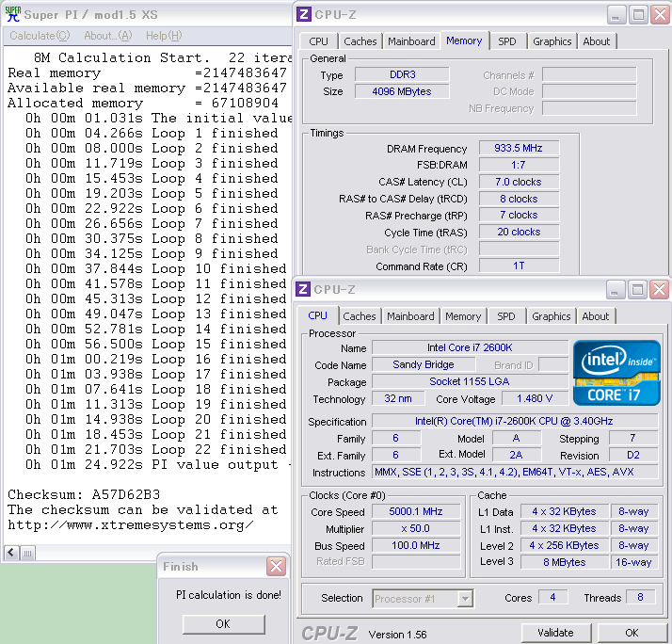
Task: Click Core Speed value 5000.1 MHz
Action: [x=416, y=511]
